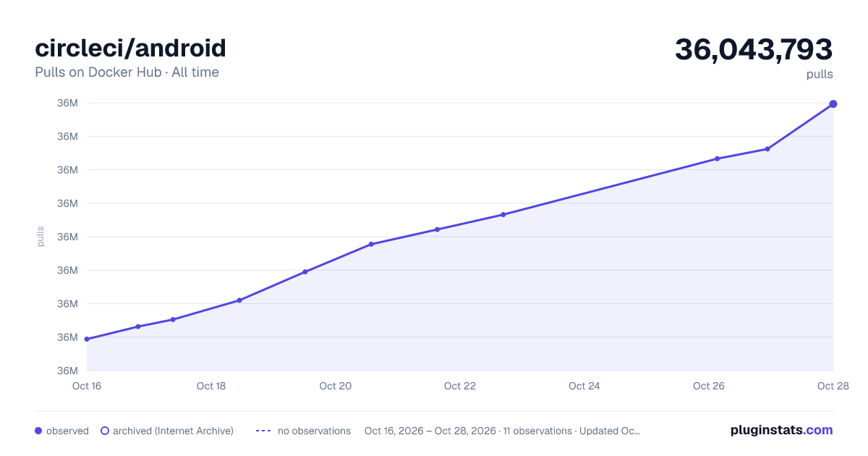This screenshot has width=868, height=456.
Task: Click the vertical 'pulls' y-axis title
Action: 41,237
